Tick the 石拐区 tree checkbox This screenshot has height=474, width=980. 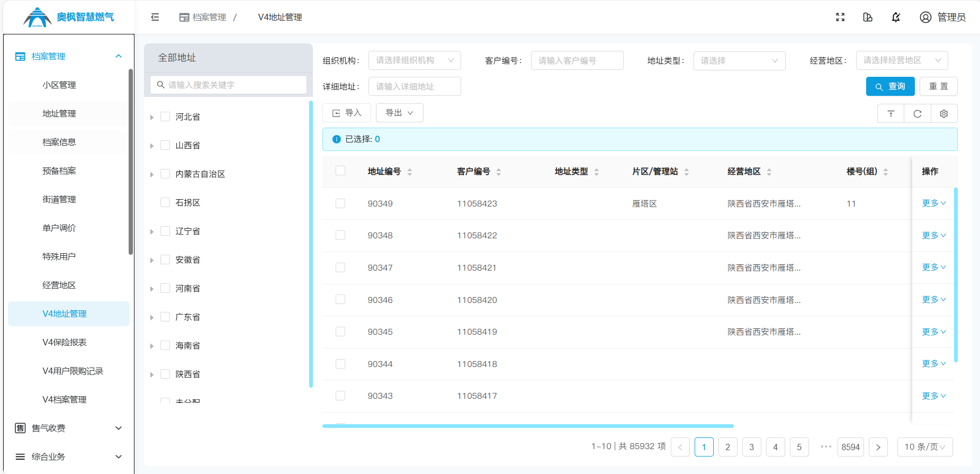(165, 202)
